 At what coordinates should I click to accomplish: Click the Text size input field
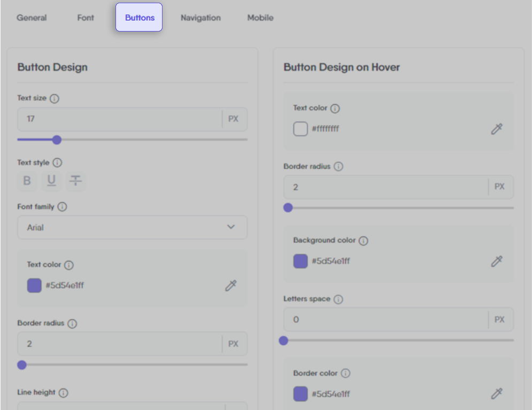point(119,119)
